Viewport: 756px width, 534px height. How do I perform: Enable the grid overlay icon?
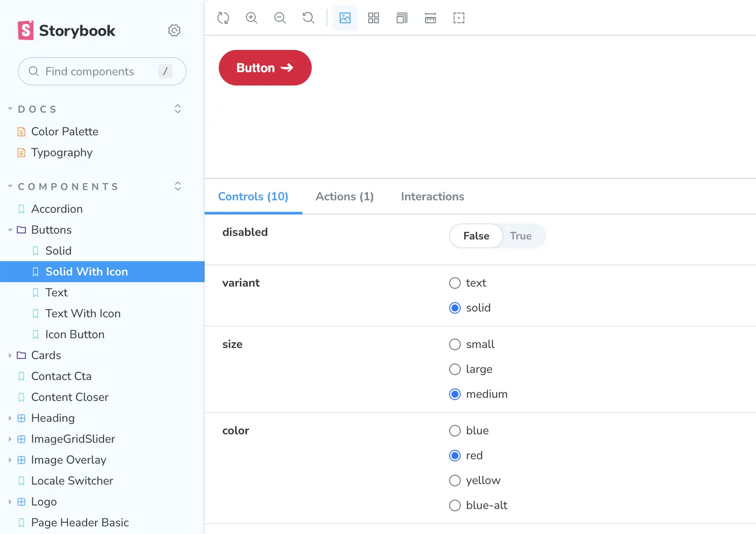(x=373, y=18)
